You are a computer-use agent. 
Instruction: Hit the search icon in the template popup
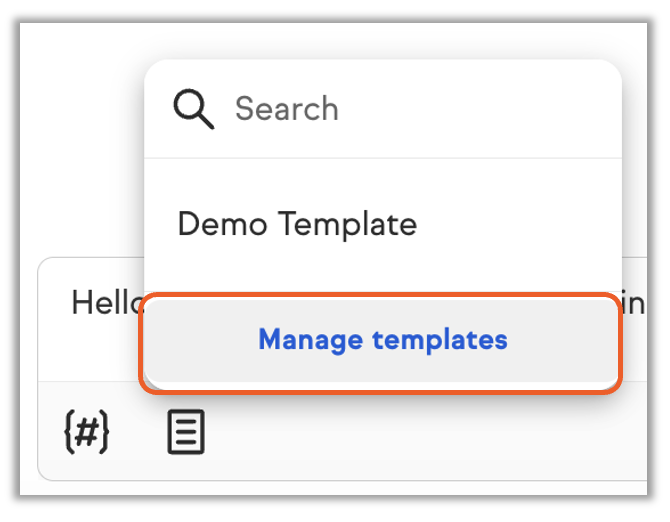coord(193,108)
